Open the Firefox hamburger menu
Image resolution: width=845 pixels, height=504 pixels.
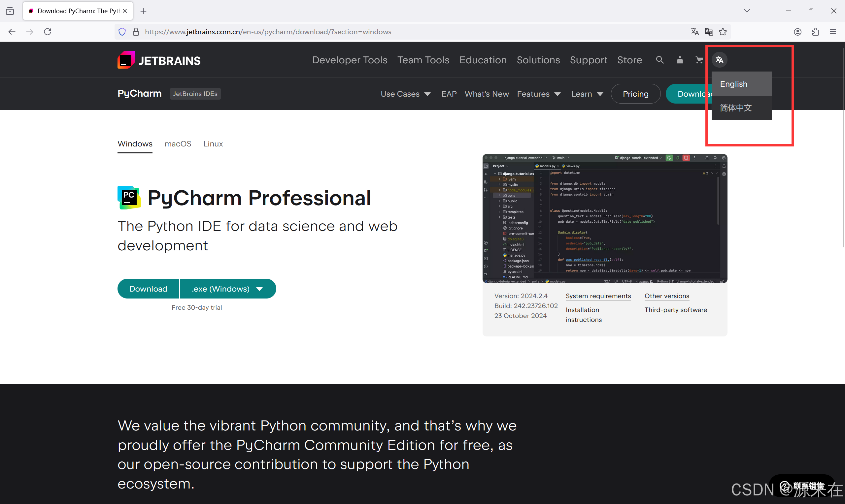833,32
